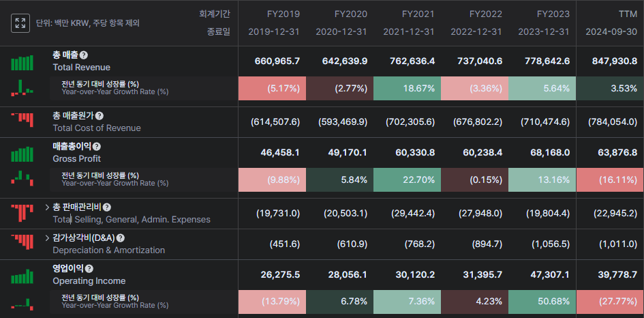Screen dimensions: 644x318
Task: Click the TTM Total Revenue value 847,930.8
Action: [x=610, y=61]
